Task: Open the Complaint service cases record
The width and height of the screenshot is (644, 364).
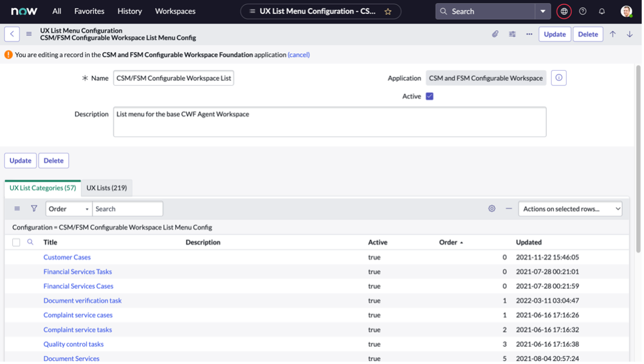Action: click(78, 315)
